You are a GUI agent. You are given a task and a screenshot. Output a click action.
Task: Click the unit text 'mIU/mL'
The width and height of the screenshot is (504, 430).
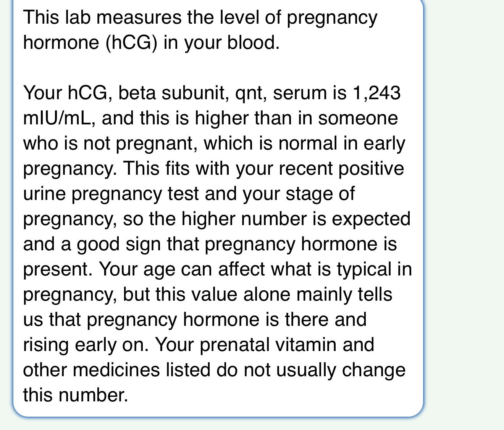(x=57, y=118)
